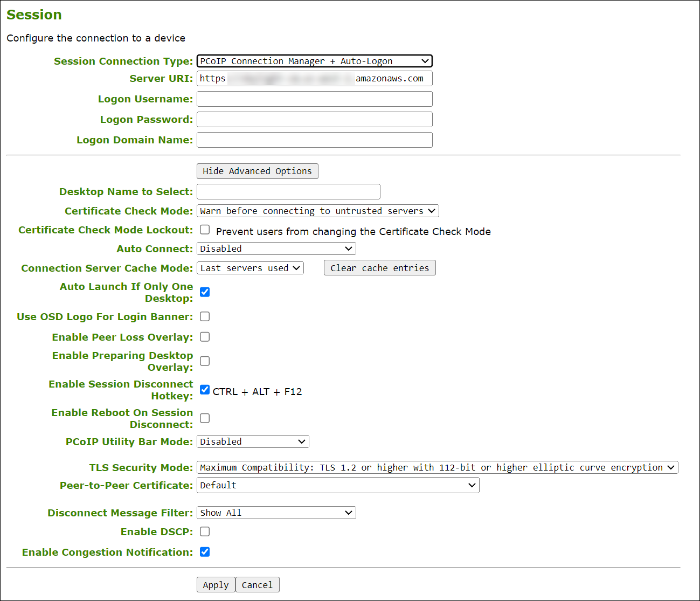Uncheck Auto Launch If Only One Desktop

[205, 292]
